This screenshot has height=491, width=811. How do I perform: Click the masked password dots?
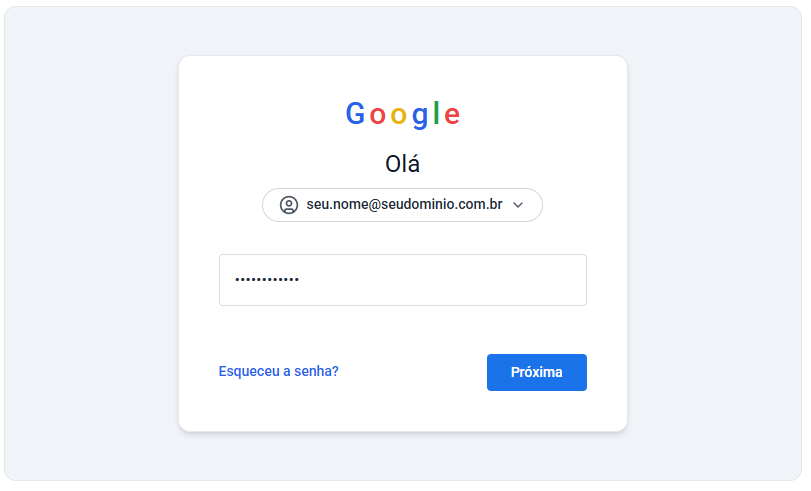point(266,280)
